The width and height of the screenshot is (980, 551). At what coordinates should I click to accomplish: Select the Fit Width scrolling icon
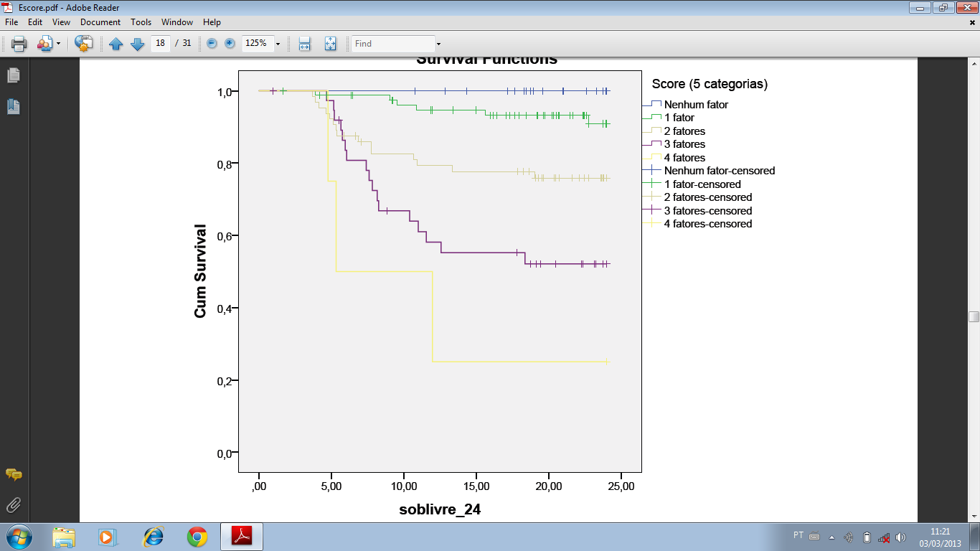[x=304, y=44]
